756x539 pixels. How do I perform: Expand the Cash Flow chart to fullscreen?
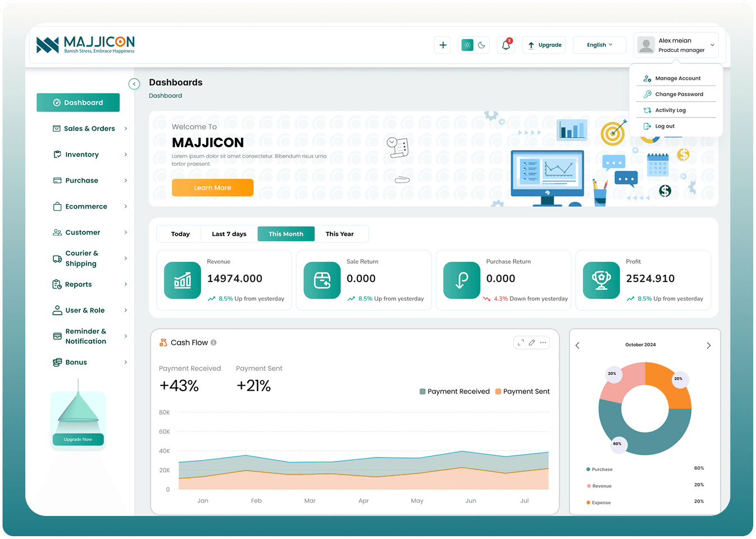coord(521,342)
